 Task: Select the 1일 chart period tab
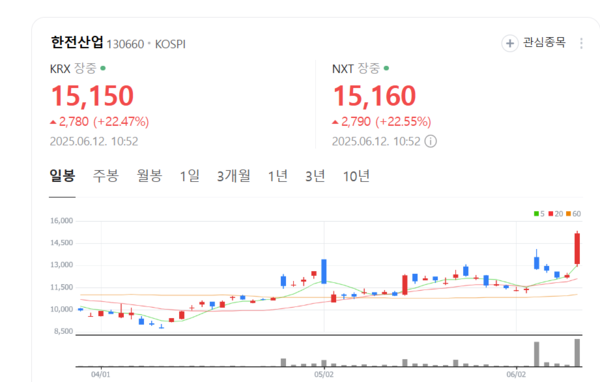[x=190, y=176]
